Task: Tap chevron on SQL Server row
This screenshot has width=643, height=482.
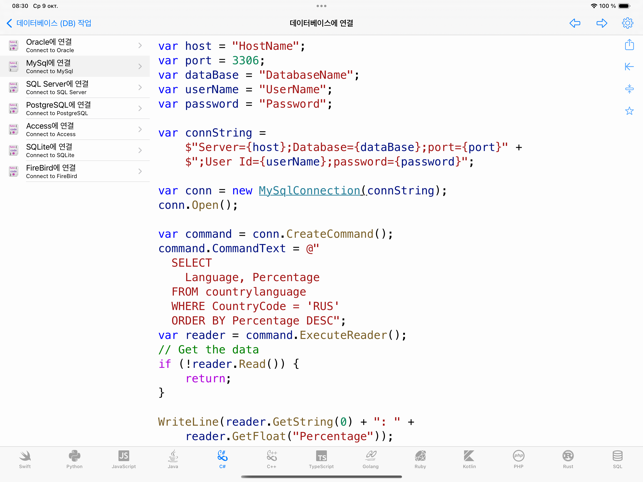Action: [140, 87]
